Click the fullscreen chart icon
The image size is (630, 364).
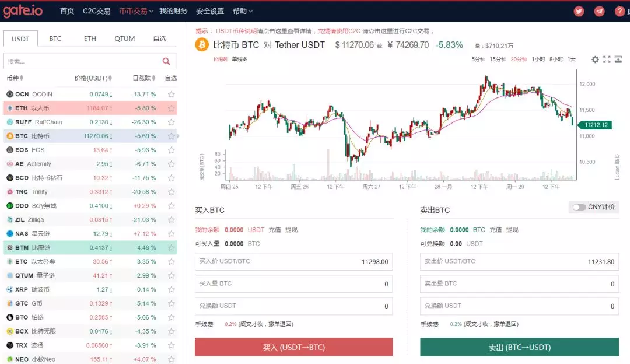coord(607,60)
